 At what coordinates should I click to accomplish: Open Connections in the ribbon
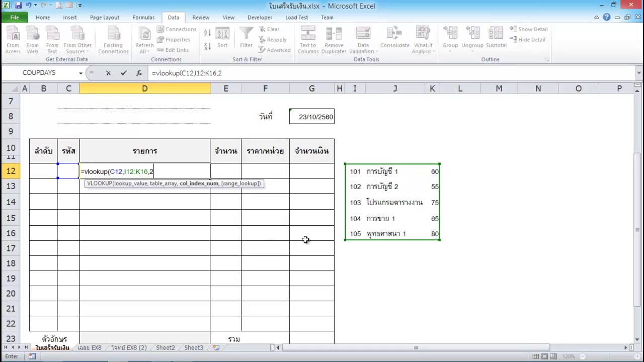coord(176,29)
